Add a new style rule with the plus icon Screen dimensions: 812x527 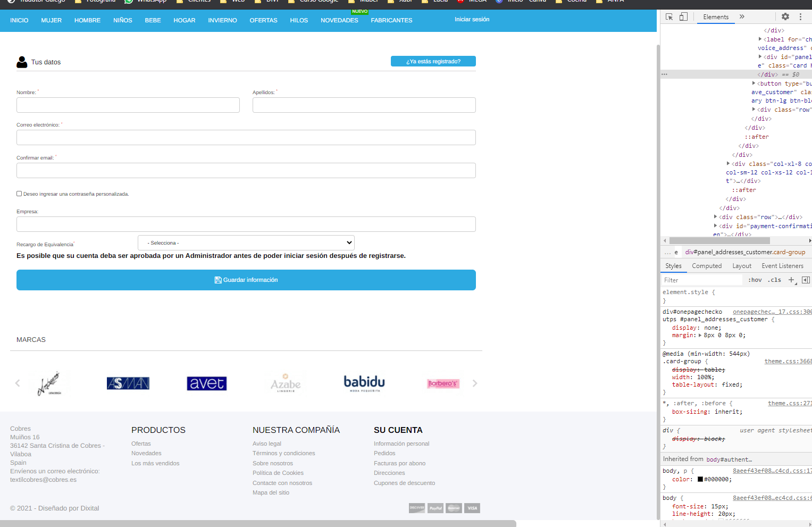coord(791,280)
